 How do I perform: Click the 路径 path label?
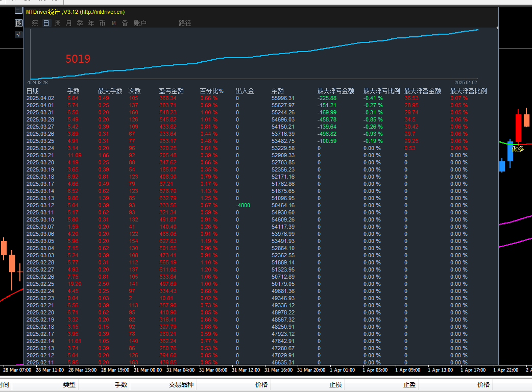[185, 23]
